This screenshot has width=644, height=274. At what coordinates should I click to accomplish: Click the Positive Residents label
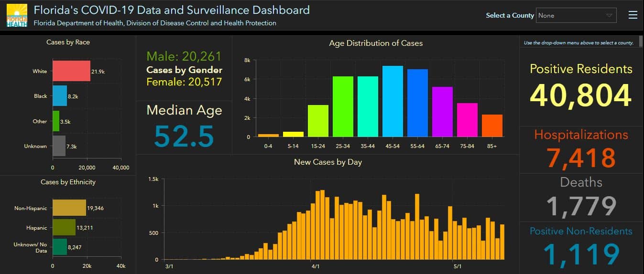581,69
